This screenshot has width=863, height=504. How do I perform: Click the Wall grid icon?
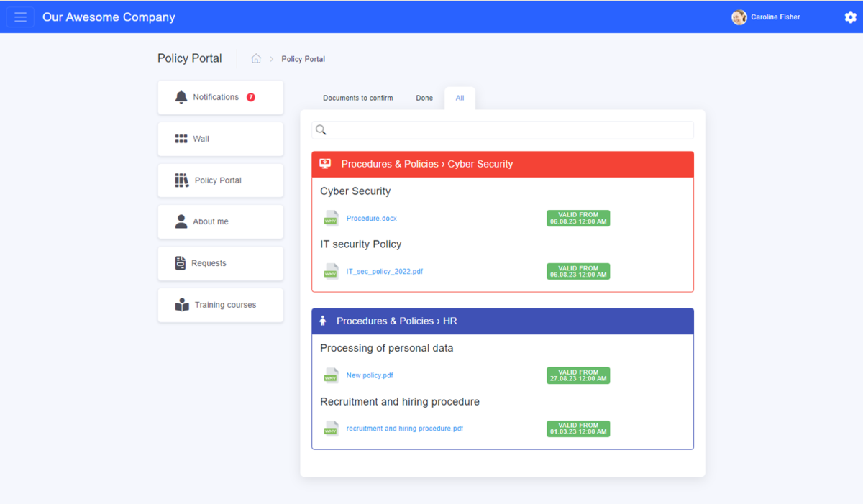tap(181, 139)
